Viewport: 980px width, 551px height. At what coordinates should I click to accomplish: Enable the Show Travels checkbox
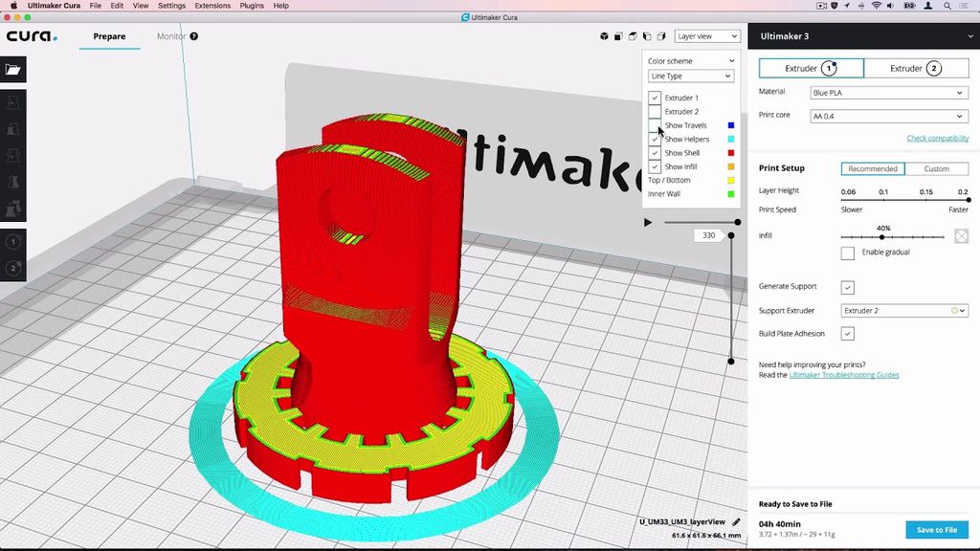655,125
